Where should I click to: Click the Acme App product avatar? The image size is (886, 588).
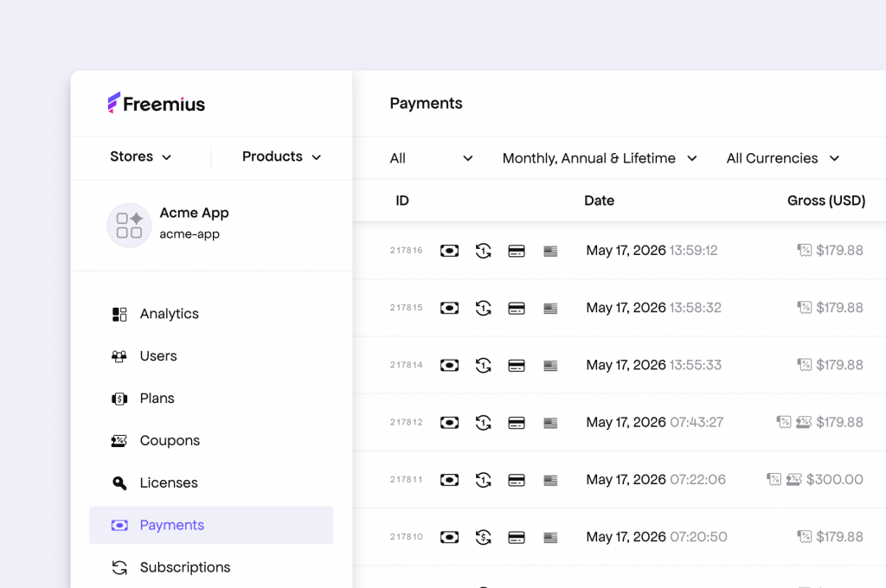[x=129, y=225]
